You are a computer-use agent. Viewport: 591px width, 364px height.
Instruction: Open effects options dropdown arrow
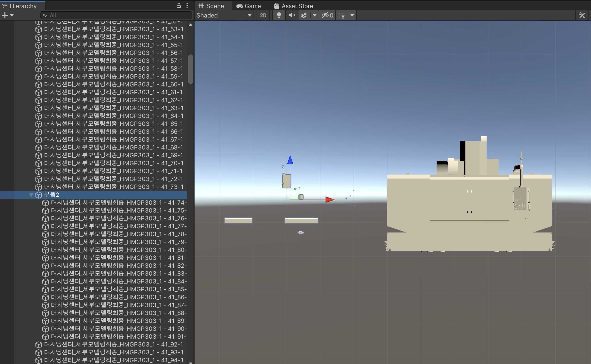click(x=314, y=15)
